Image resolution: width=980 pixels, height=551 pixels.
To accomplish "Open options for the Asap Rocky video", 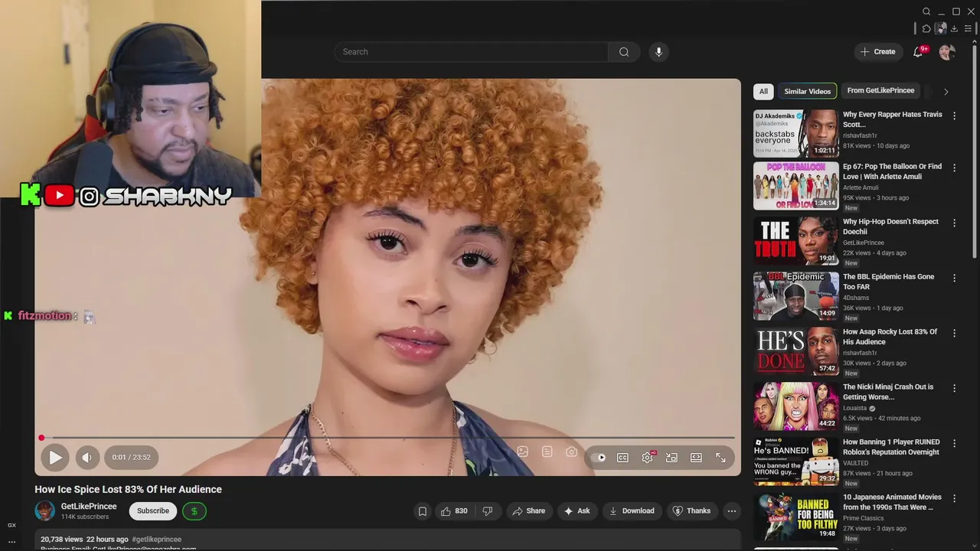I will click(954, 333).
